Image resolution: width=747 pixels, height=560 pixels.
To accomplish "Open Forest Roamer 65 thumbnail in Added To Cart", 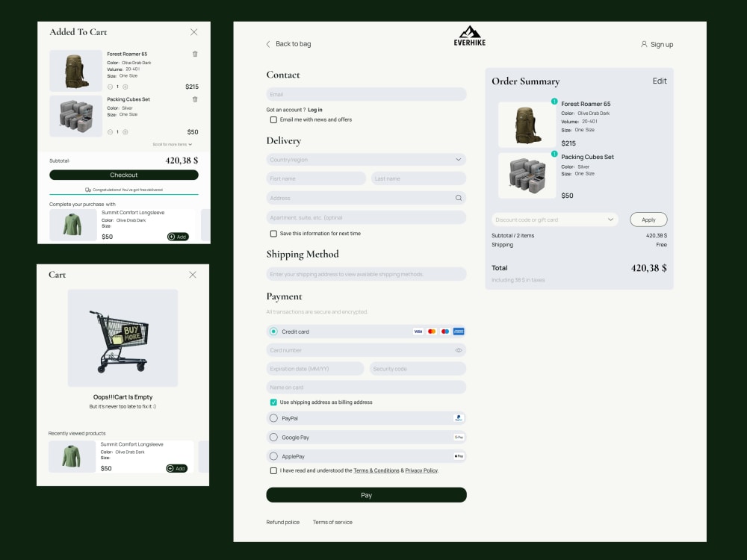I will (x=75, y=70).
